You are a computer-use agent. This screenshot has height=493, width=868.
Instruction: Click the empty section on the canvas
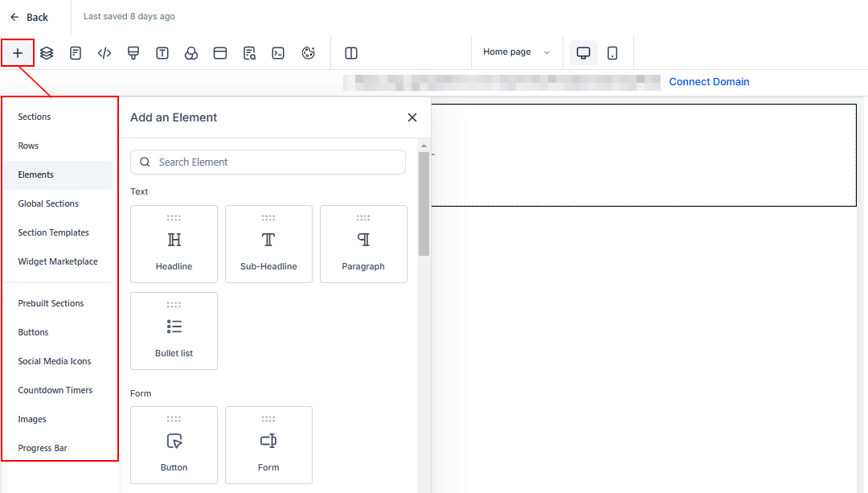click(644, 155)
